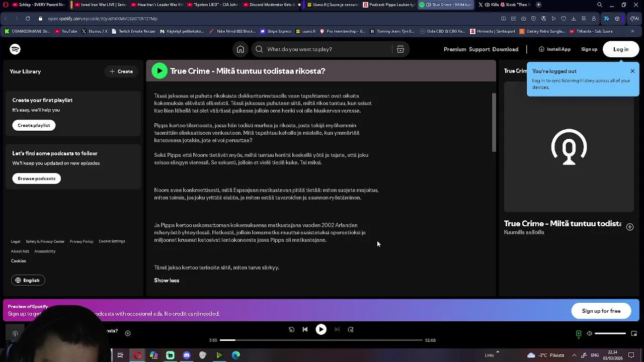Click the search magnifier icon
644x362 pixels.
pos(259,49)
